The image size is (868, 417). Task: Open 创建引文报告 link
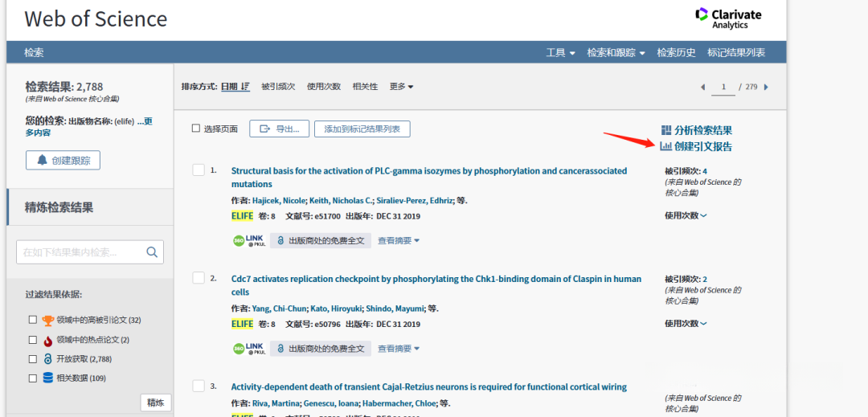(x=703, y=146)
